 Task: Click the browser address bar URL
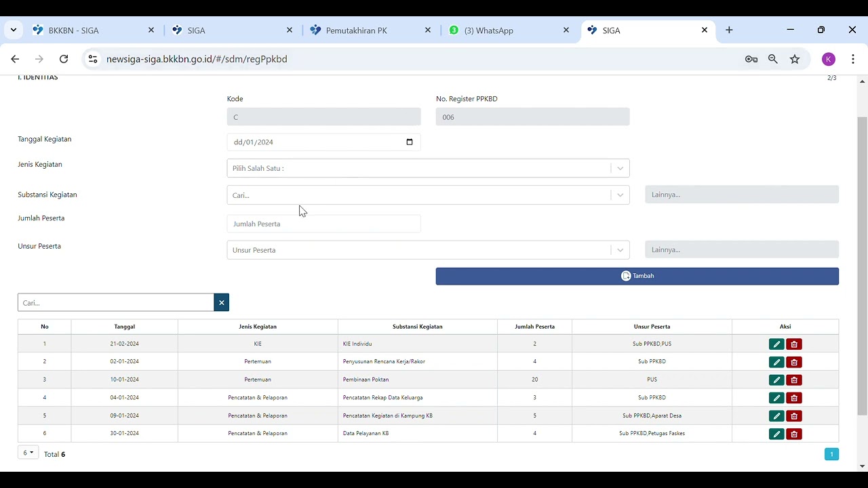197,59
